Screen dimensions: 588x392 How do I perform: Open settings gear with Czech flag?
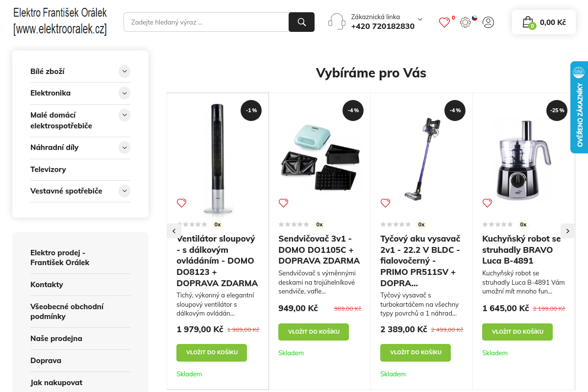[x=465, y=22]
